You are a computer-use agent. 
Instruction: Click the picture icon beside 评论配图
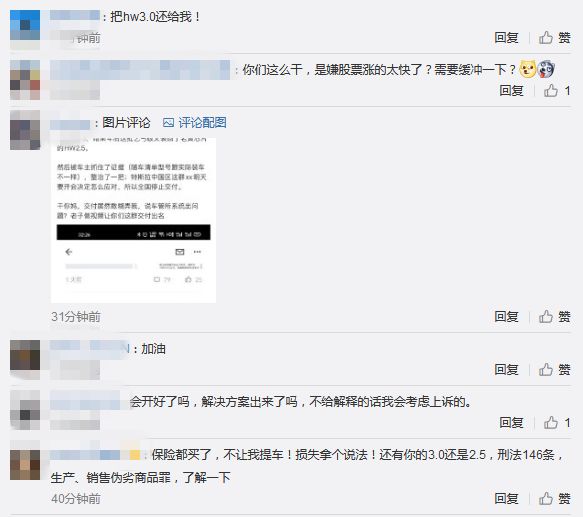pos(168,122)
